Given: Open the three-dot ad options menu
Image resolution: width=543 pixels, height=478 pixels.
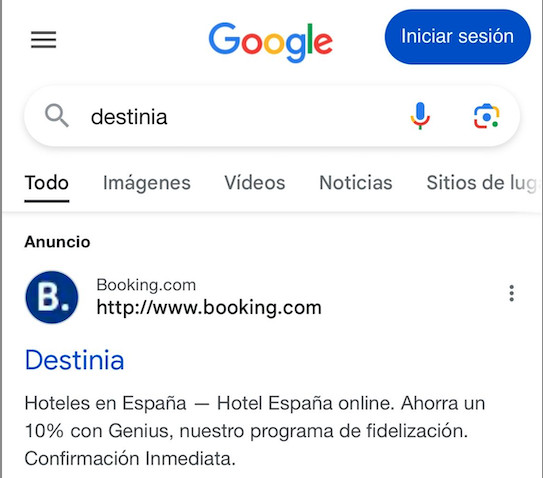Looking at the screenshot, I should 511,293.
